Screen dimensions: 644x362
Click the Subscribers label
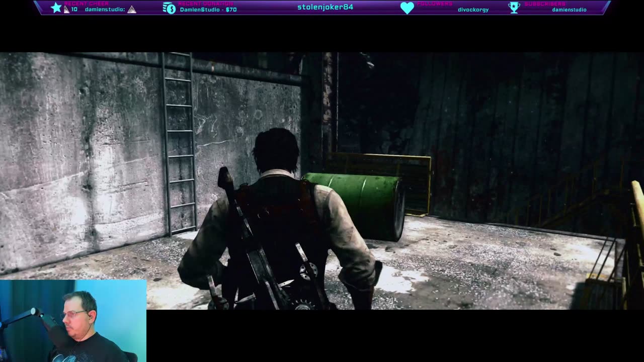click(544, 4)
